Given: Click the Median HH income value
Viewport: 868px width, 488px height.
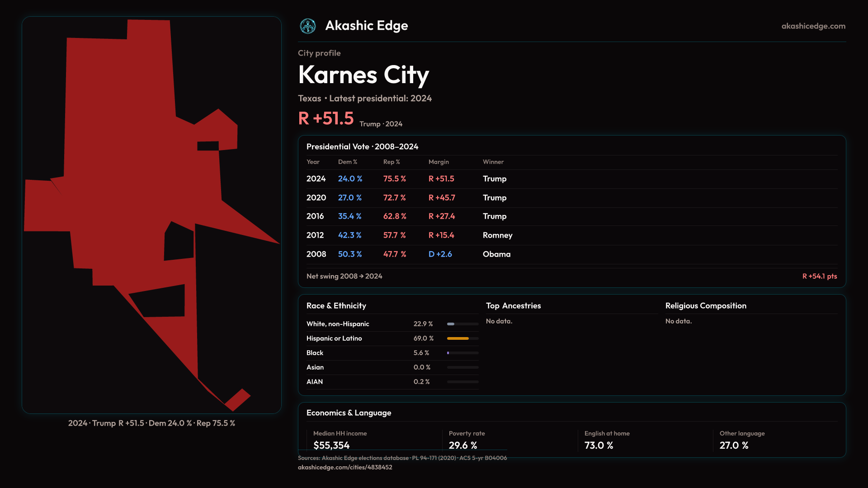Looking at the screenshot, I should coord(331,445).
